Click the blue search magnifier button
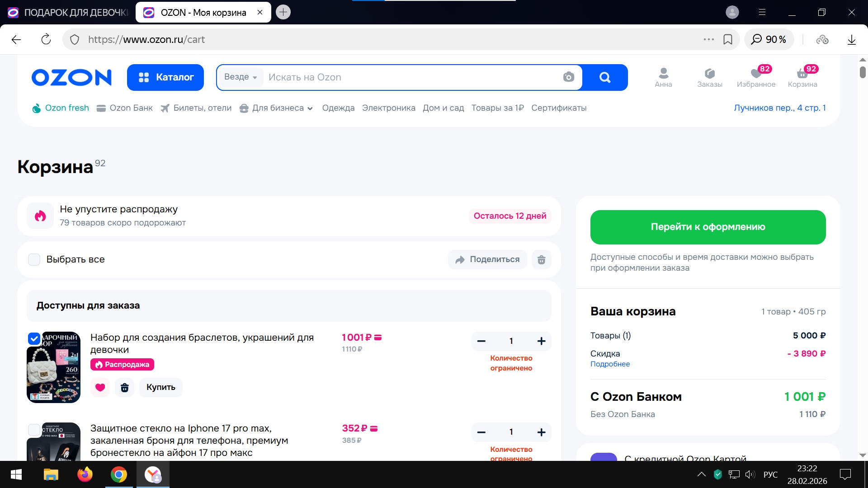The image size is (868, 488). pyautogui.click(x=605, y=77)
